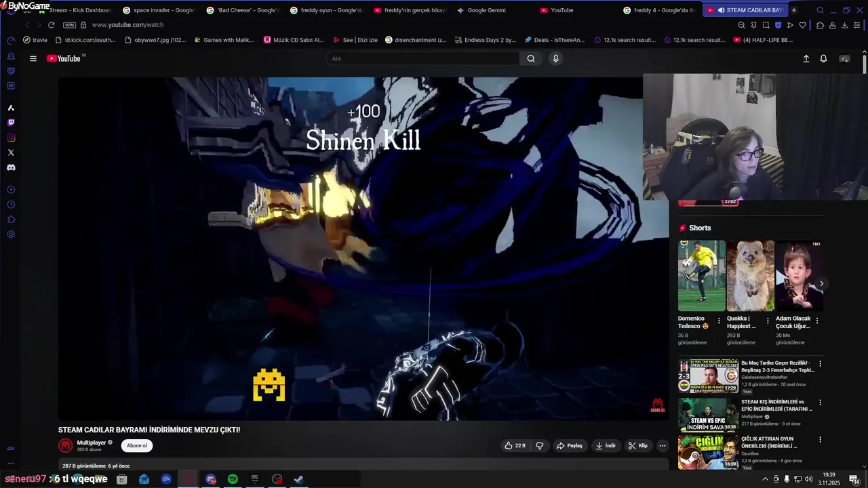Open options menu for 'Adam Olacak Çocuk' short

(817, 321)
